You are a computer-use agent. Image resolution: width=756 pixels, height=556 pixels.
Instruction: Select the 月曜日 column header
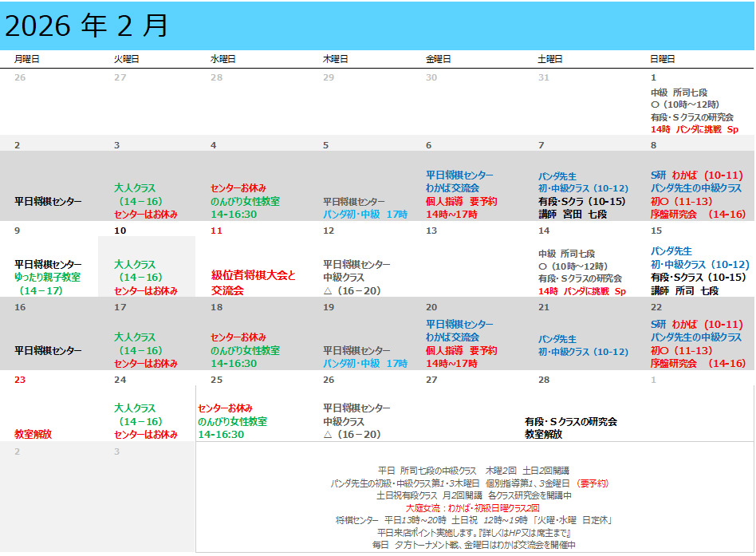pos(26,59)
